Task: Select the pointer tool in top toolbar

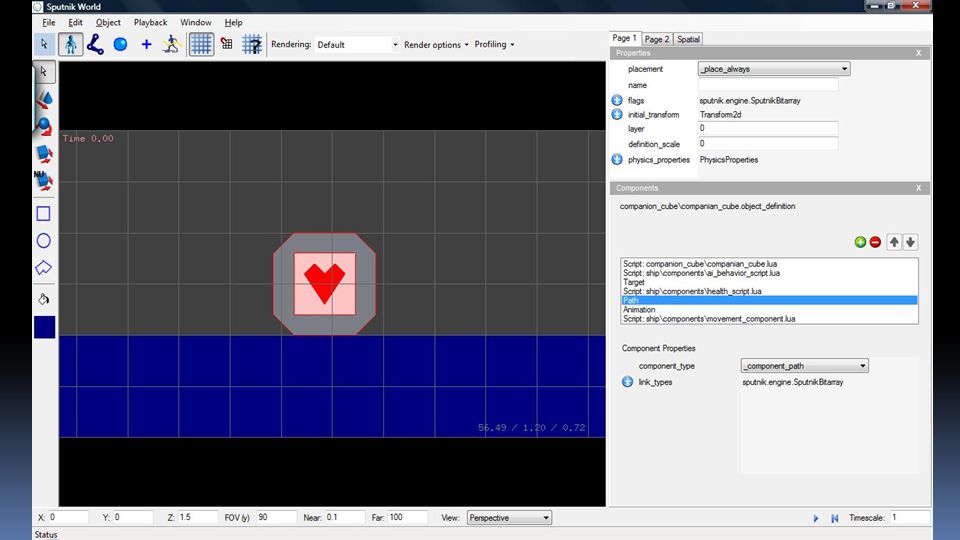Action: coord(44,44)
